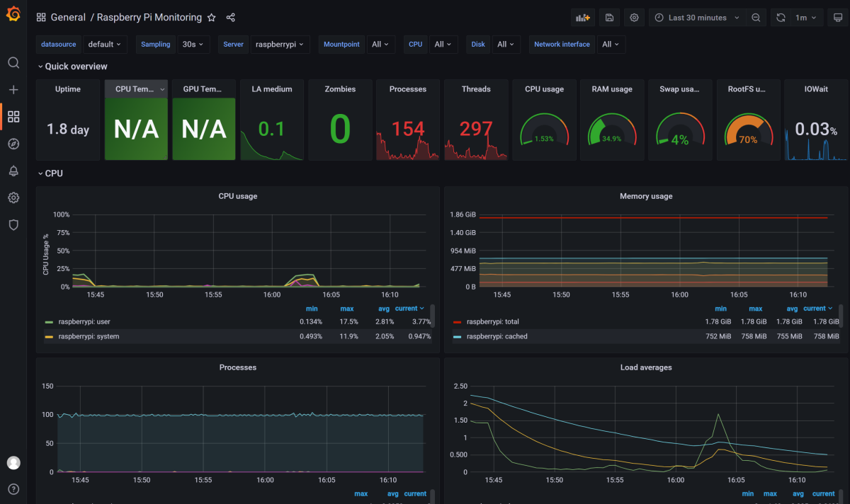Open dashboard settings gear

tap(634, 17)
